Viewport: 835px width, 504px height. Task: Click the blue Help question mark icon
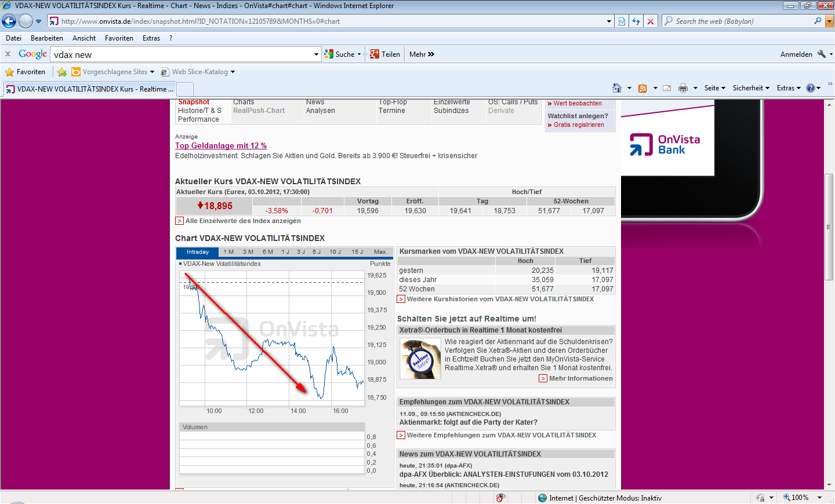click(811, 88)
